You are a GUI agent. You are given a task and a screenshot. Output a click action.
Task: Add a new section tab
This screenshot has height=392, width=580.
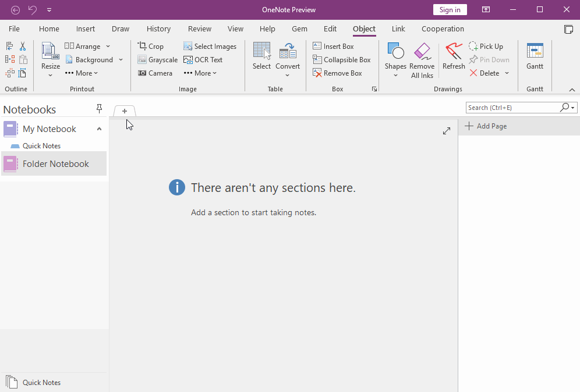coord(125,111)
